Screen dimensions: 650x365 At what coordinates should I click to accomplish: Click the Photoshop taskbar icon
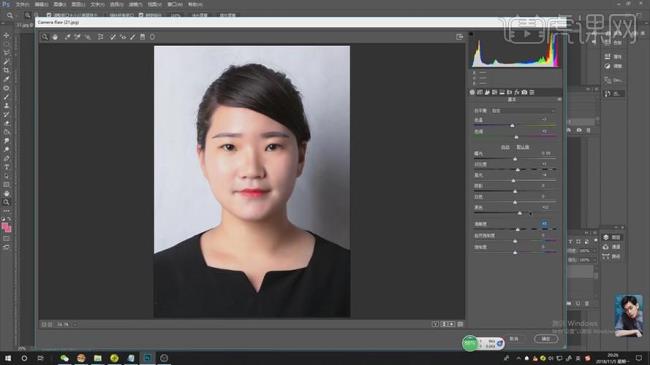(147, 358)
